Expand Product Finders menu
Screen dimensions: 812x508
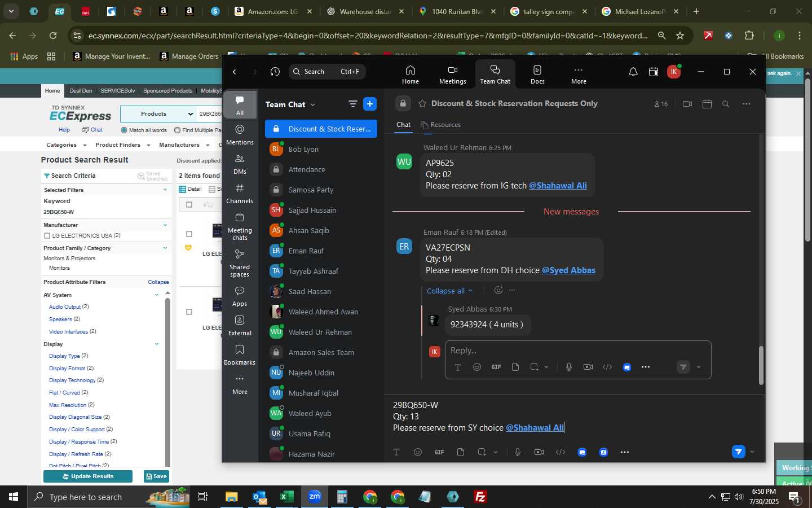[x=123, y=145]
